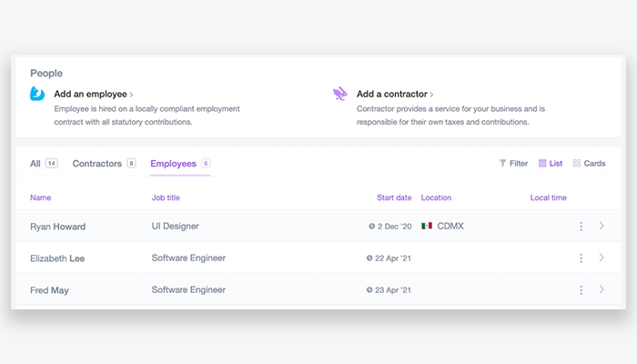Open the Filter option
Viewport: 637px width, 364px height.
[513, 163]
